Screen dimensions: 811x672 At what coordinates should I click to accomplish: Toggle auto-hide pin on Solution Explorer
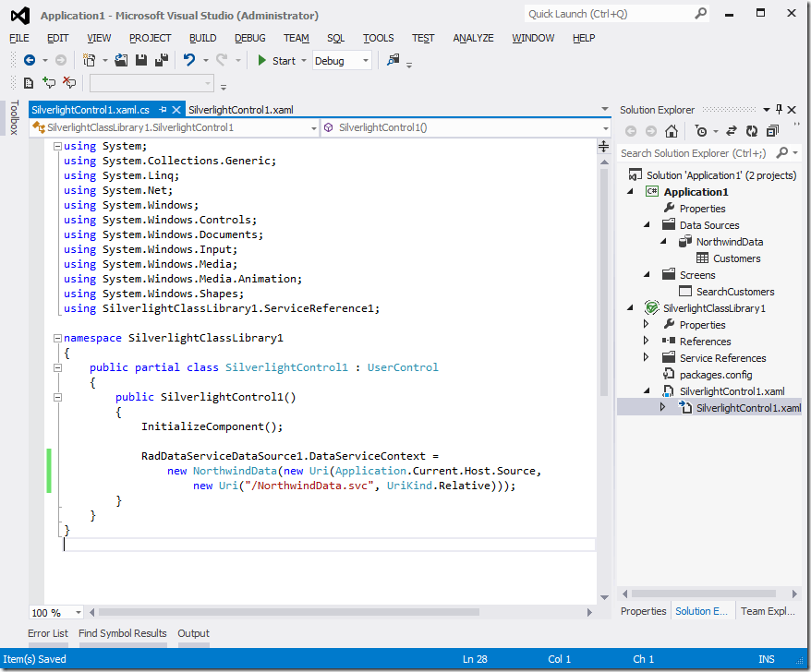tap(779, 109)
